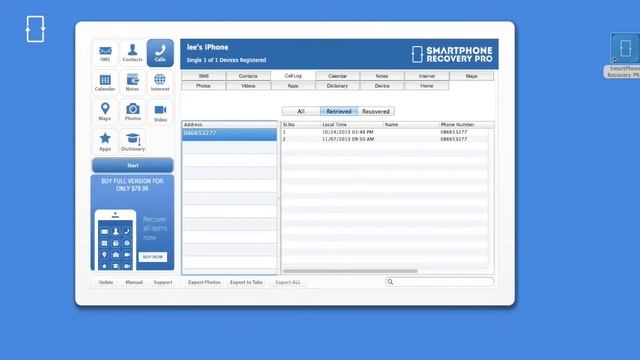
Task: Switch to the Videos tab
Action: click(x=248, y=86)
